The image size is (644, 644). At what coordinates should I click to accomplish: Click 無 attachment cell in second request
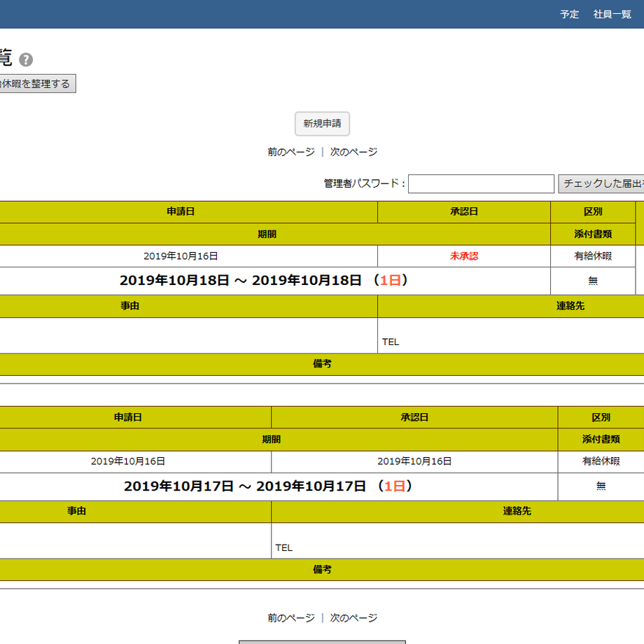[x=601, y=486]
